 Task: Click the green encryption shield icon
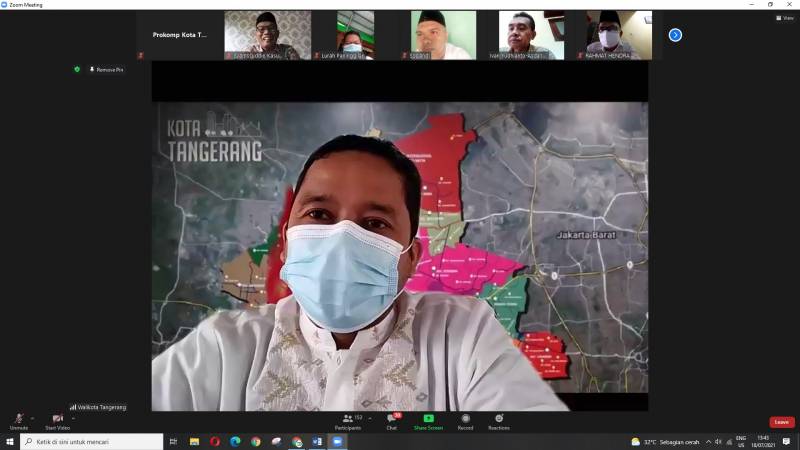click(x=77, y=69)
